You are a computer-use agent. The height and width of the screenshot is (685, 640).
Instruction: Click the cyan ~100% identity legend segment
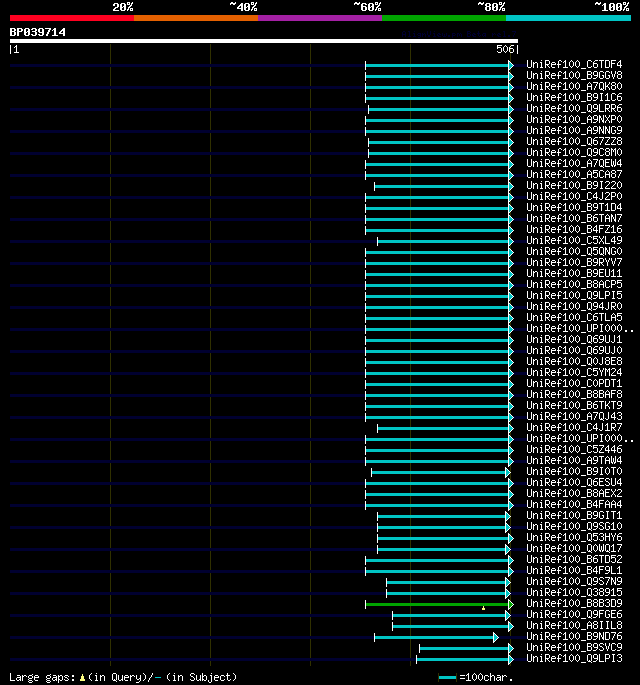[568, 18]
